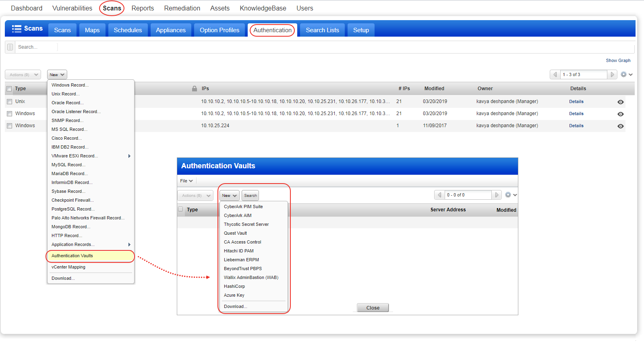Go to previous page arrow in main list

click(x=555, y=74)
